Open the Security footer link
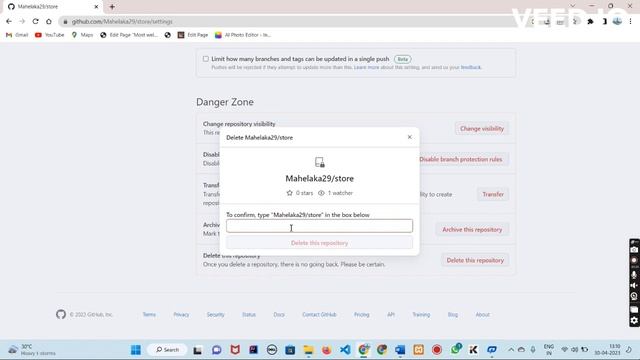The width and height of the screenshot is (640, 360). tap(216, 315)
